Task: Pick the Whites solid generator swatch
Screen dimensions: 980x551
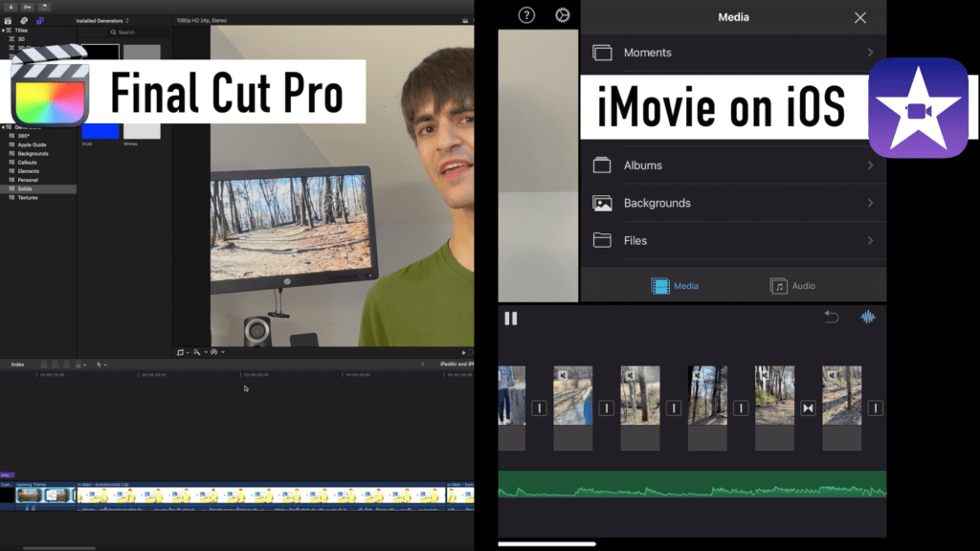Action: (x=142, y=130)
